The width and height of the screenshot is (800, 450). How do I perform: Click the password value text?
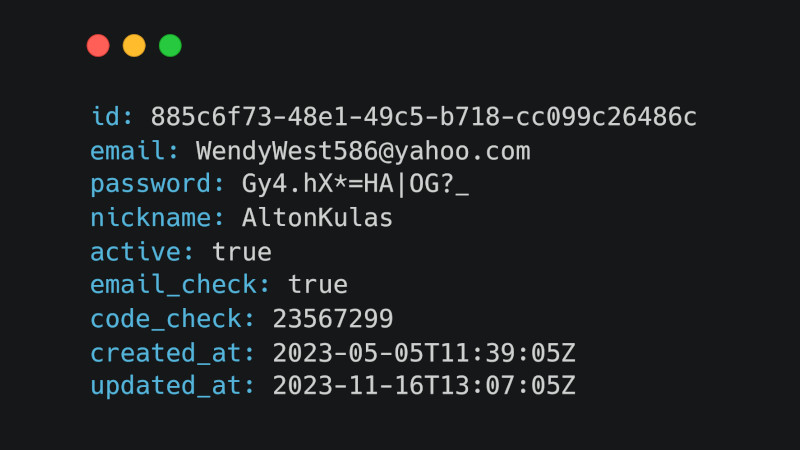pos(355,184)
